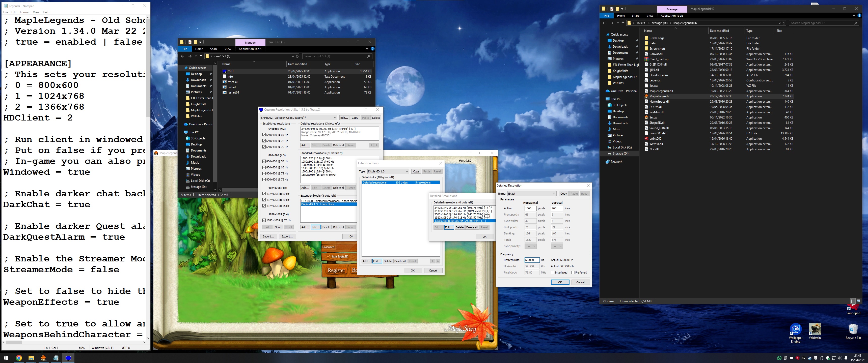Click the Refresh rate input field
Image resolution: width=868 pixels, height=363 pixels.
click(532, 260)
